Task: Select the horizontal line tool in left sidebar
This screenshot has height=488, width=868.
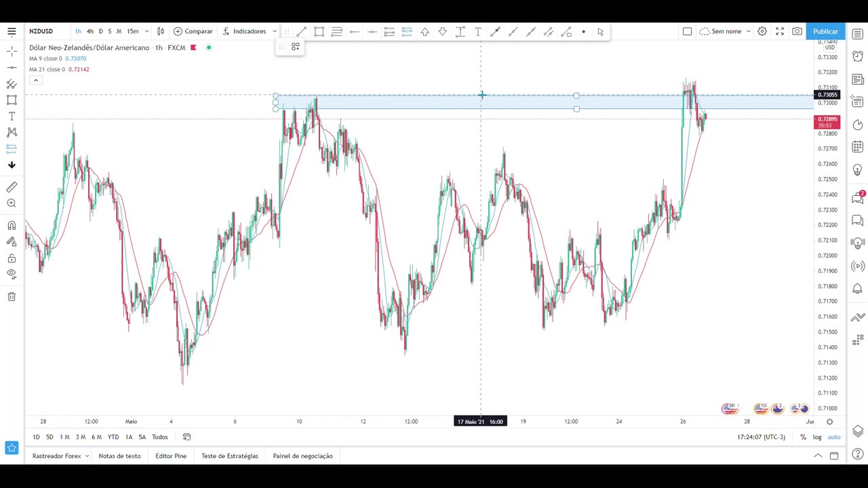Action: [12, 67]
